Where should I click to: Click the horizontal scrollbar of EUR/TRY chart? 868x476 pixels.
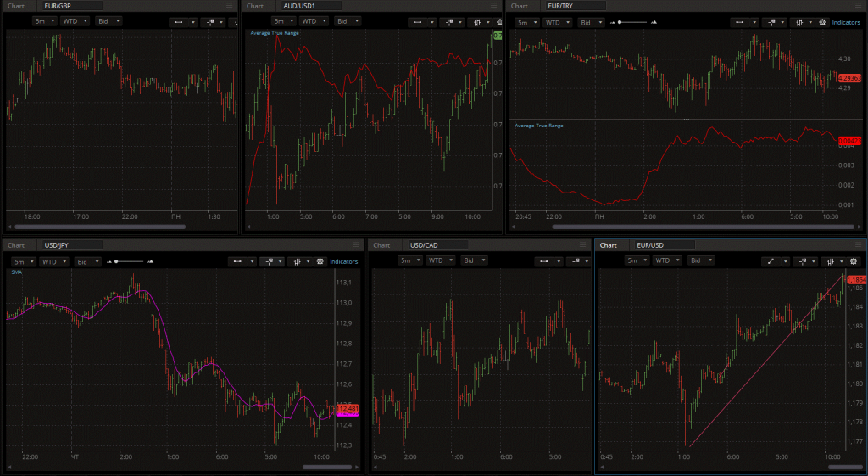click(703, 227)
